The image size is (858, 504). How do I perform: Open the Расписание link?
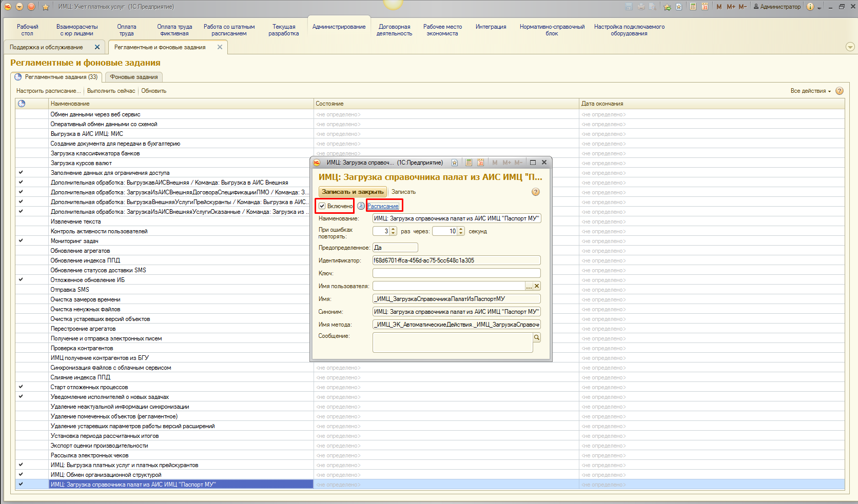(x=383, y=206)
